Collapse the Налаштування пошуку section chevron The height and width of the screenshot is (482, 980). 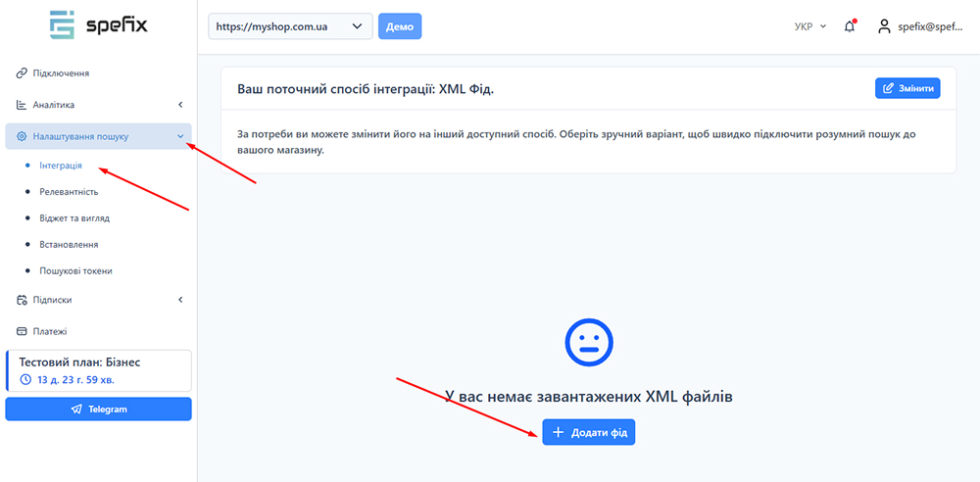[x=180, y=136]
